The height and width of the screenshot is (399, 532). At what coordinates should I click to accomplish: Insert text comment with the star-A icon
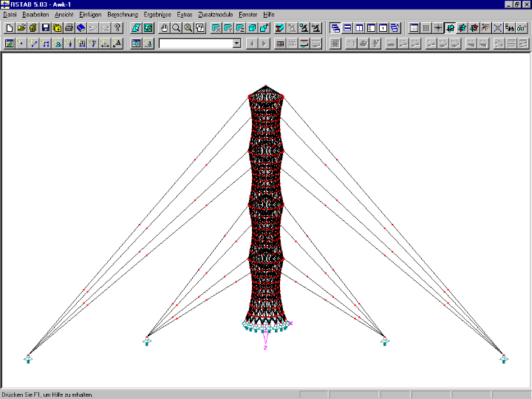(117, 44)
